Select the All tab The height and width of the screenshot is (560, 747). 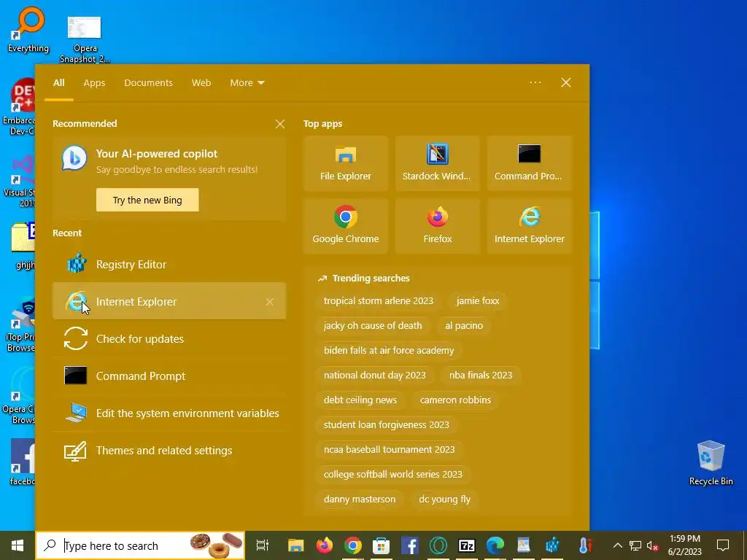[x=59, y=83]
